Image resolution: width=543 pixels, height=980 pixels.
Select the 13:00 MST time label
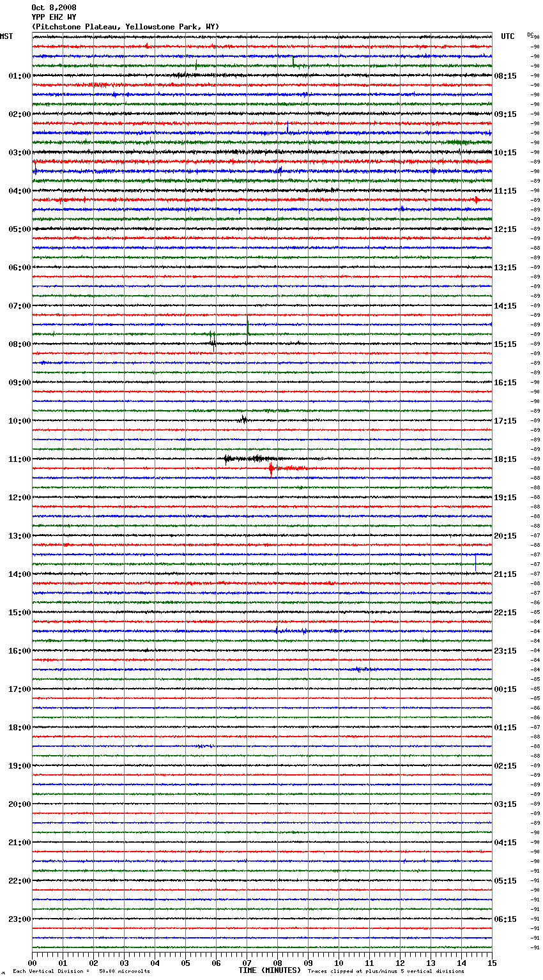click(x=20, y=536)
